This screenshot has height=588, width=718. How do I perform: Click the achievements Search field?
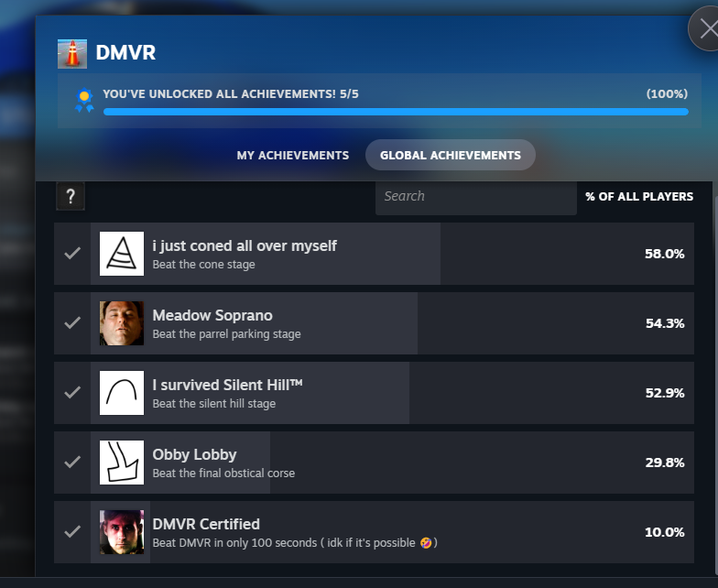point(476,196)
